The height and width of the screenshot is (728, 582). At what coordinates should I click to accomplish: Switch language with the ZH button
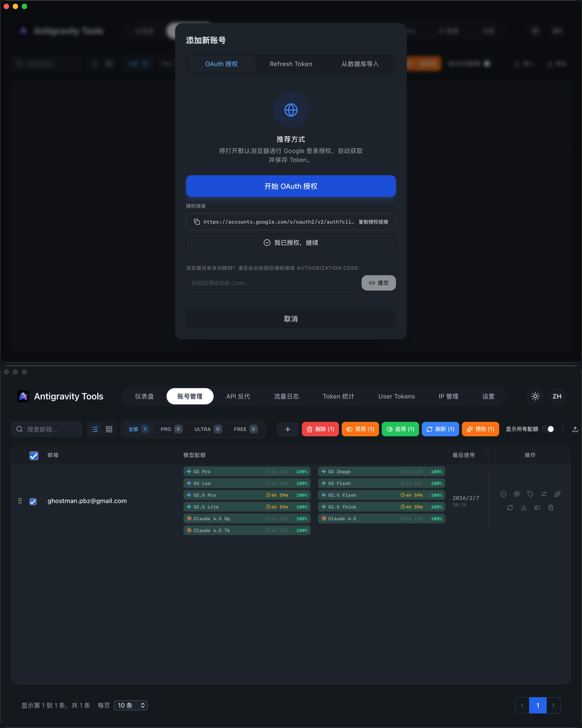(557, 396)
